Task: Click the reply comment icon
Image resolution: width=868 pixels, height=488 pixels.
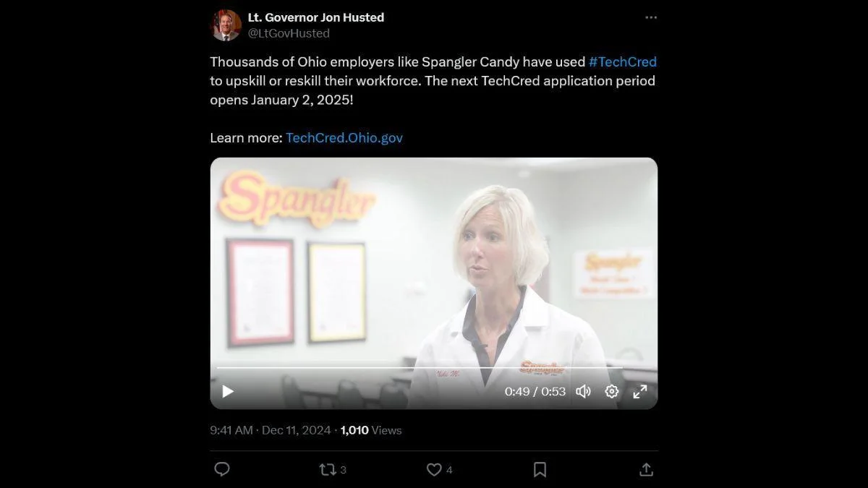Action: (x=222, y=469)
